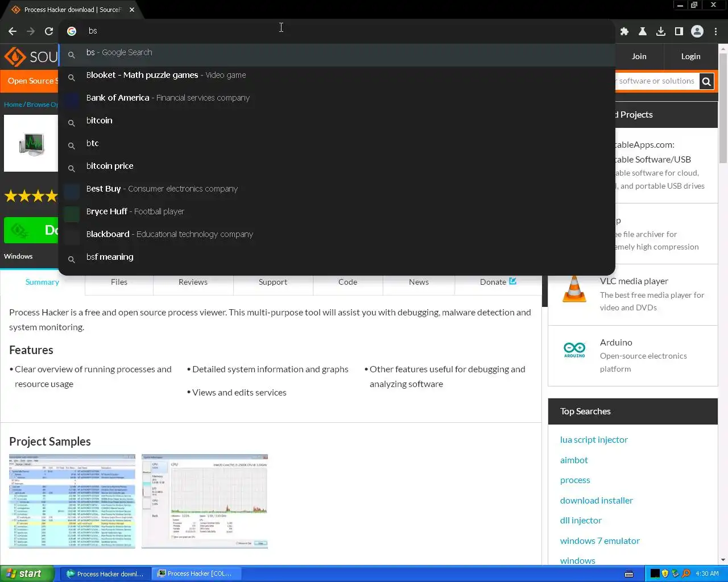Image resolution: width=728 pixels, height=582 pixels.
Task: Click the Login link
Action: [690, 56]
